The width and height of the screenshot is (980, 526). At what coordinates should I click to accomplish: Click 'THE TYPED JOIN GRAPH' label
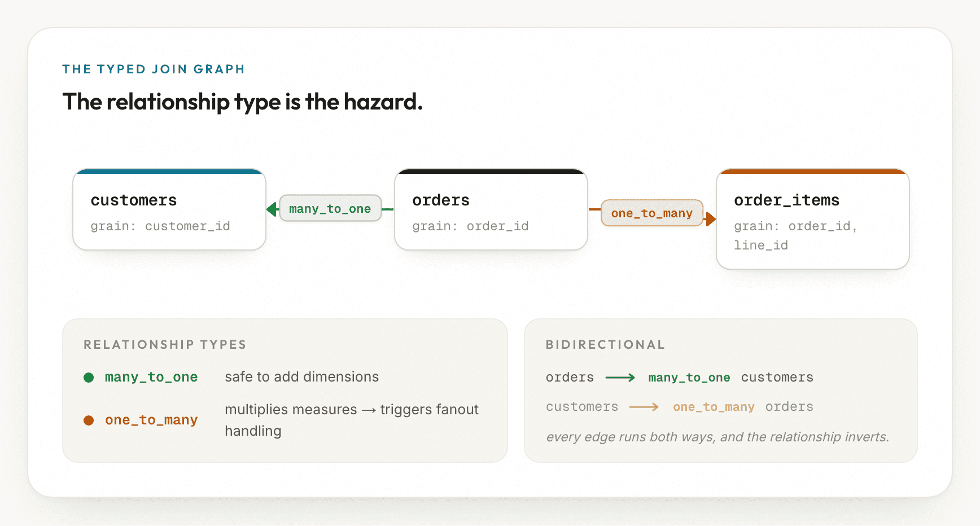154,69
